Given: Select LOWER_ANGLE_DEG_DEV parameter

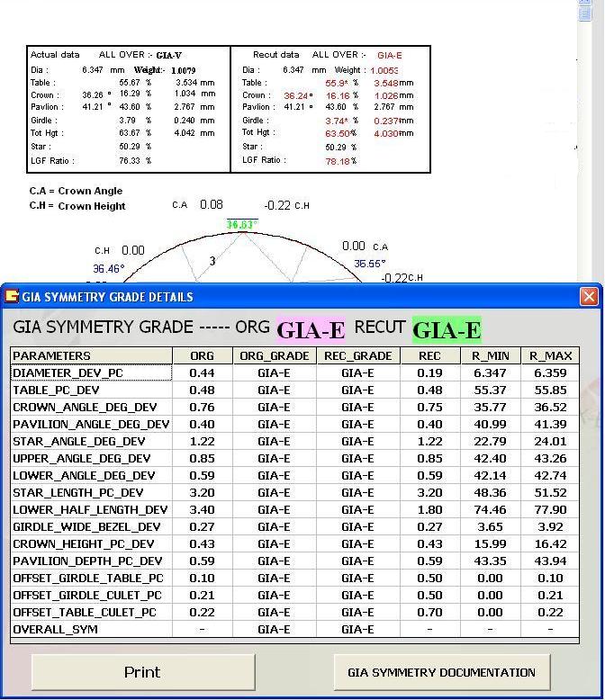Looking at the screenshot, I should click(x=91, y=475).
